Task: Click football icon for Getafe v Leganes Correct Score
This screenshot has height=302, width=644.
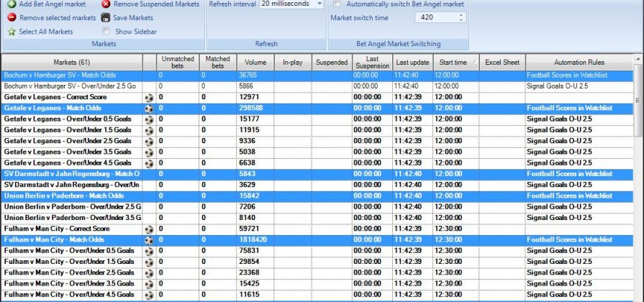Action: point(149,96)
